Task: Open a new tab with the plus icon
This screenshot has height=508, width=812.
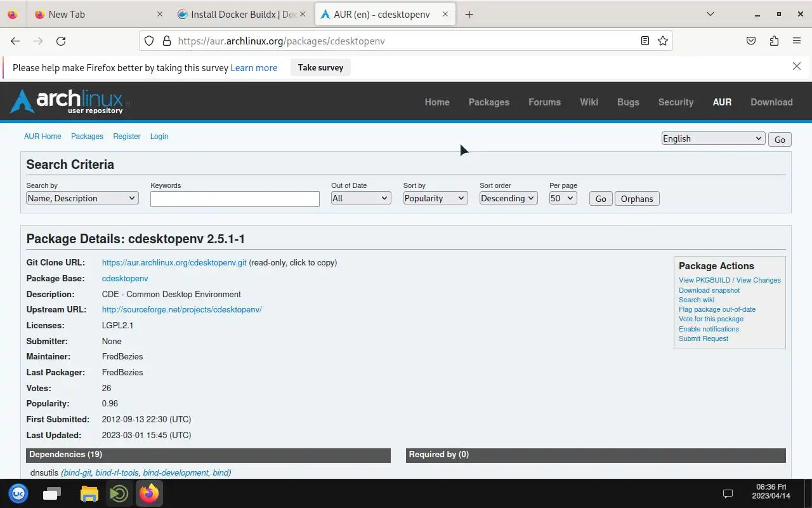Action: pyautogui.click(x=469, y=14)
